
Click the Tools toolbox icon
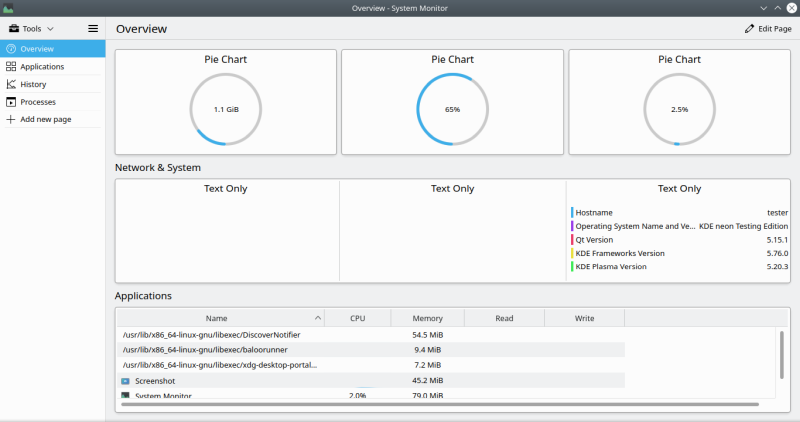(13, 29)
